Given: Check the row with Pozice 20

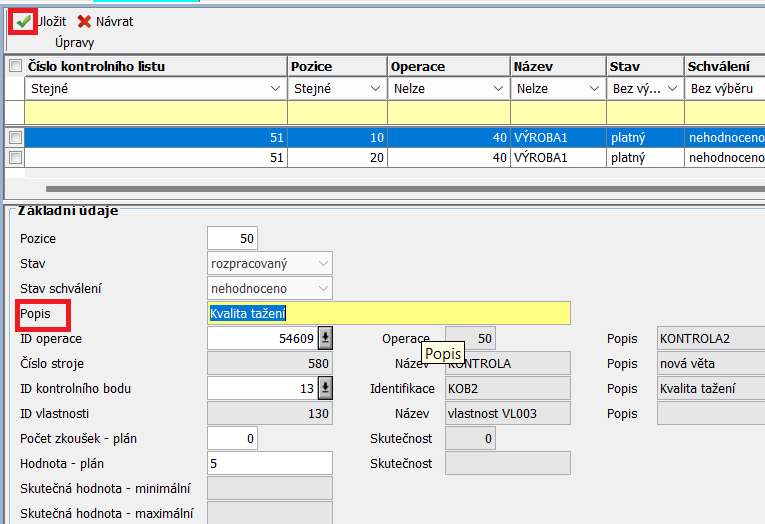Looking at the screenshot, I should (x=15, y=157).
